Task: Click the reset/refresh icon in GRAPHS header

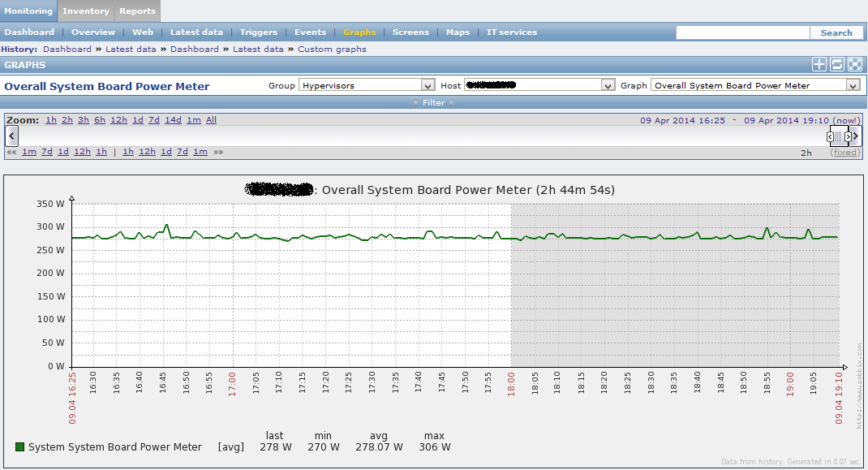Action: click(837, 65)
